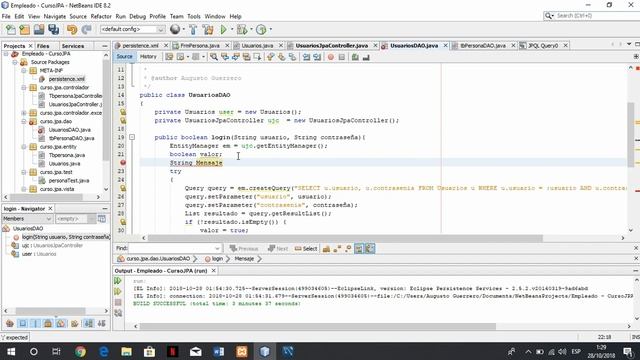This screenshot has width=640, height=360.
Task: Click the Next button in the Find bar
Action: [278, 249]
